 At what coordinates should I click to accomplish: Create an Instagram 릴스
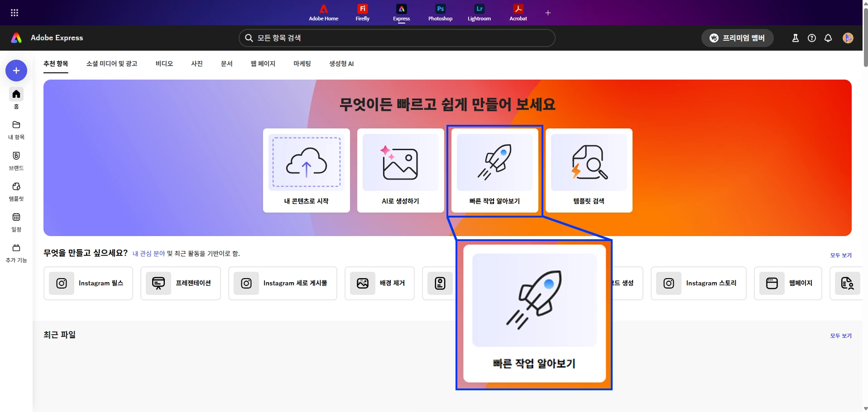[88, 283]
